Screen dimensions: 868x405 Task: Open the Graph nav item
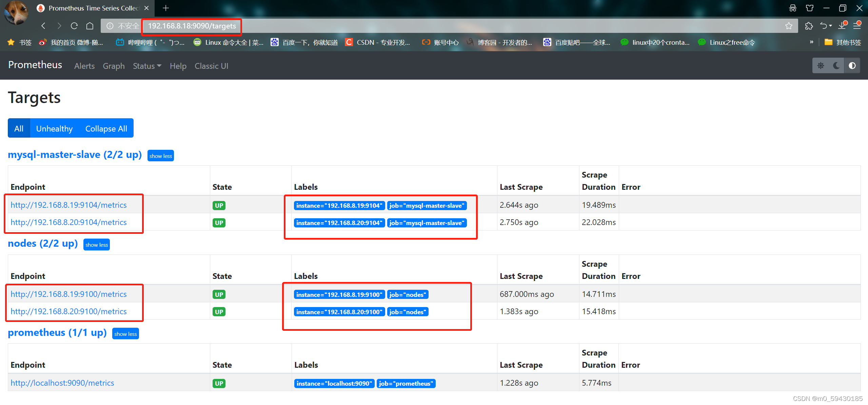point(114,66)
